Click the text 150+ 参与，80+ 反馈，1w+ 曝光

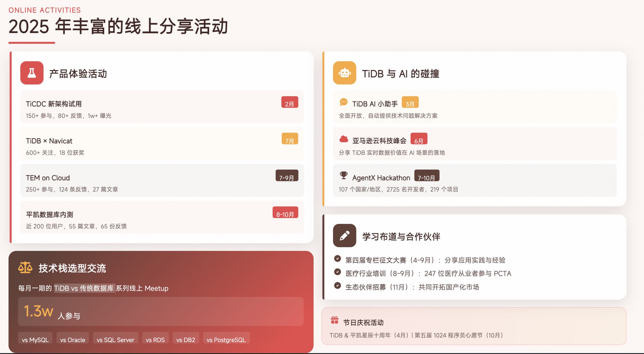pyautogui.click(x=68, y=116)
